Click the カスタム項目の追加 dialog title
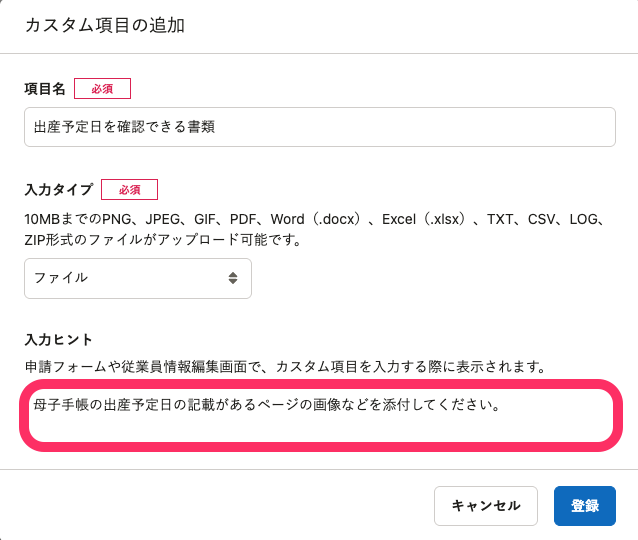Viewport: 638px width, 540px height. pos(105,25)
